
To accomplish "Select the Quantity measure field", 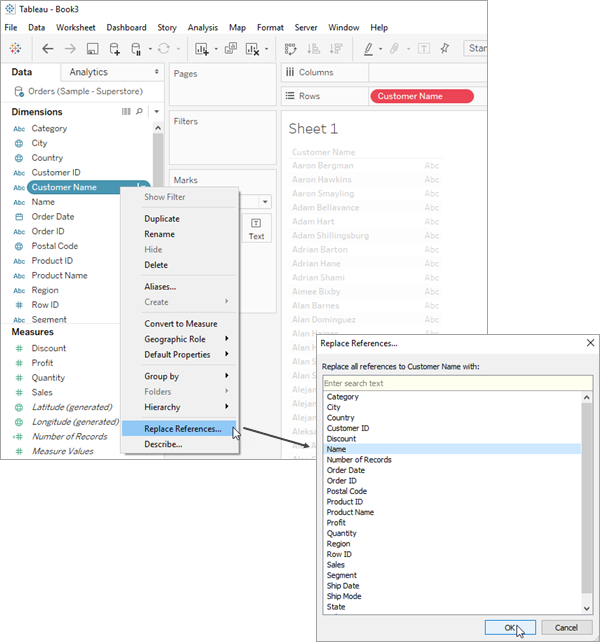I will click(48, 378).
